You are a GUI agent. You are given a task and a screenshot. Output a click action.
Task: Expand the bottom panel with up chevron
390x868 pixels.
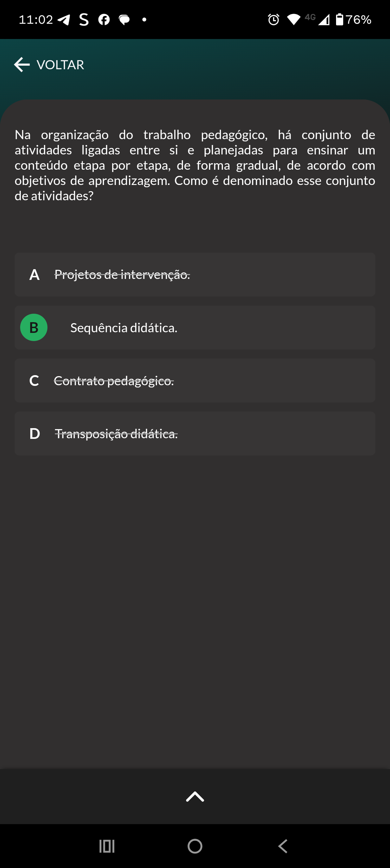[x=195, y=796]
